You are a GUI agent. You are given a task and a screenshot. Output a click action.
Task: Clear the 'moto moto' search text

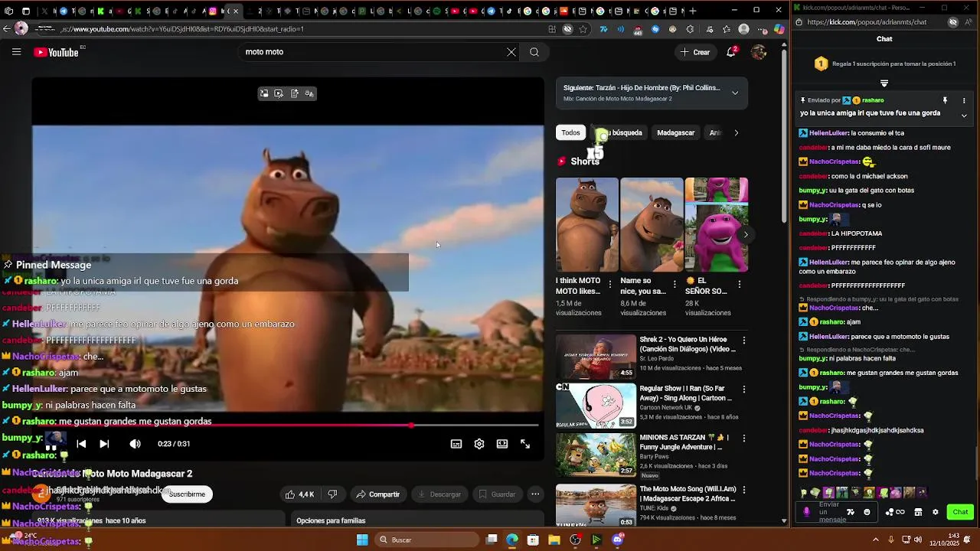coord(511,52)
